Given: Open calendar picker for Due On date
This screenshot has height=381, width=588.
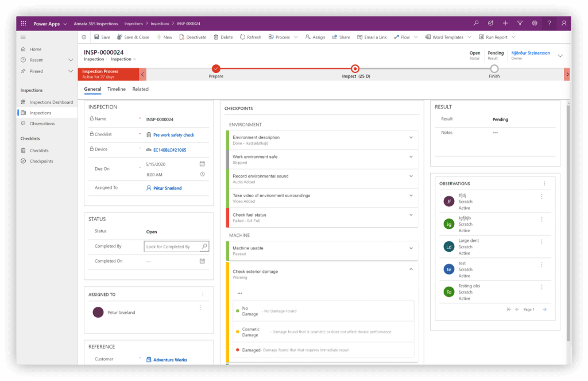Looking at the screenshot, I should (x=202, y=164).
